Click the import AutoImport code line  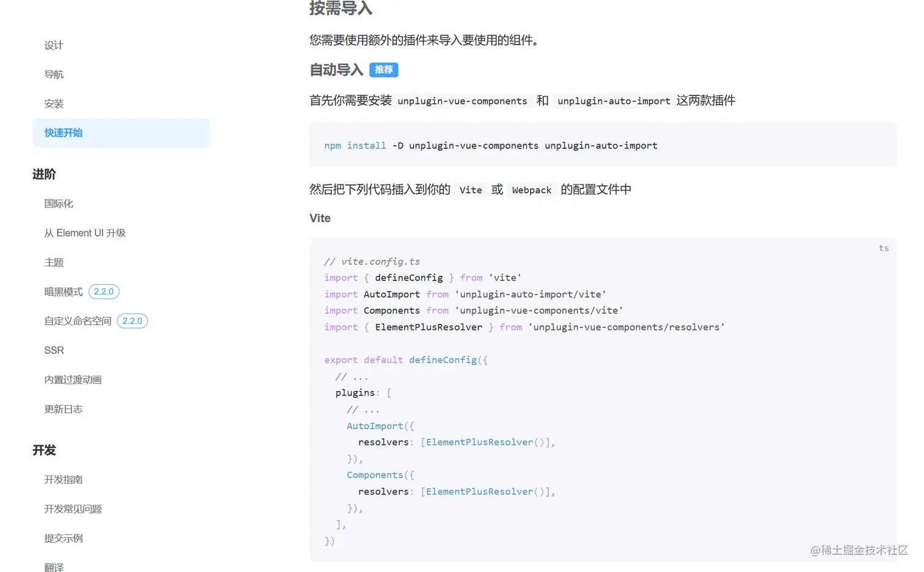pyautogui.click(x=465, y=295)
